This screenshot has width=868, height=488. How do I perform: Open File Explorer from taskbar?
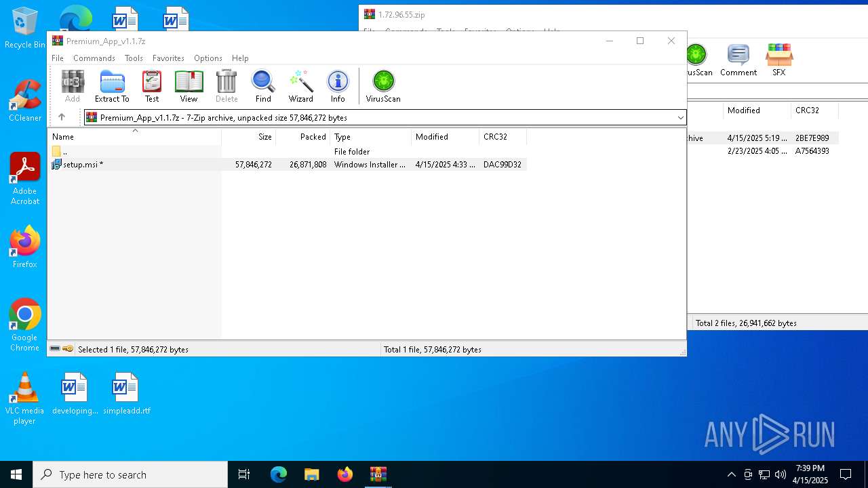[x=312, y=474]
